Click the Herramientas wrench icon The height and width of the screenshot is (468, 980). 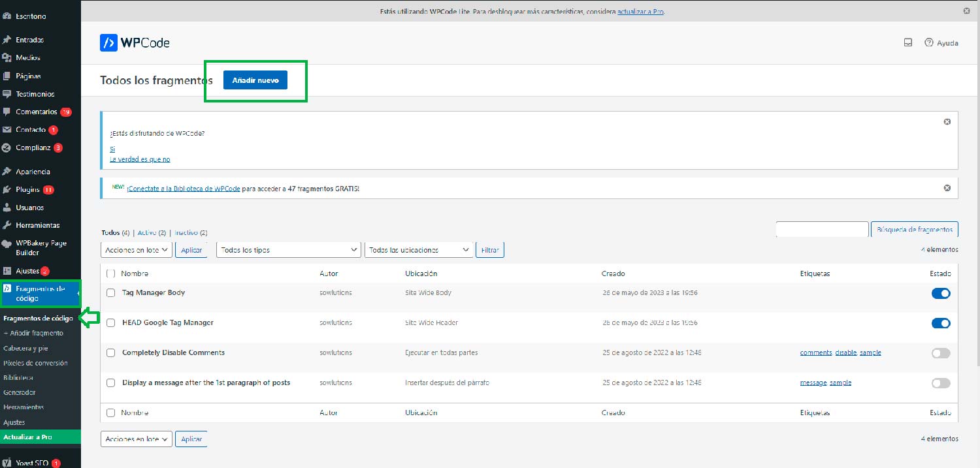point(7,225)
